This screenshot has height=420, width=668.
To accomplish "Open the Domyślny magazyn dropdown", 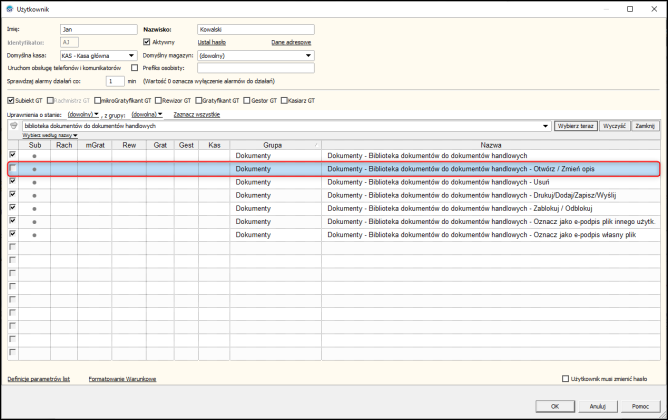I will pos(308,55).
